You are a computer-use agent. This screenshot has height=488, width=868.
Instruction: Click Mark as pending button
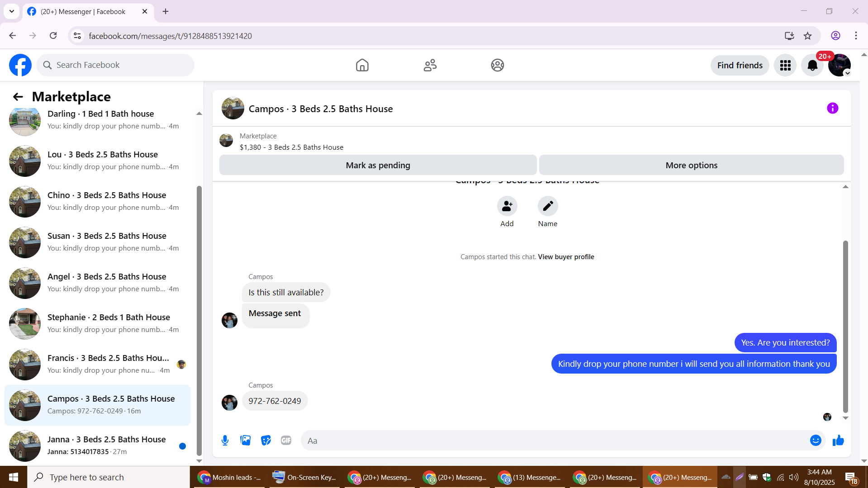point(378,166)
